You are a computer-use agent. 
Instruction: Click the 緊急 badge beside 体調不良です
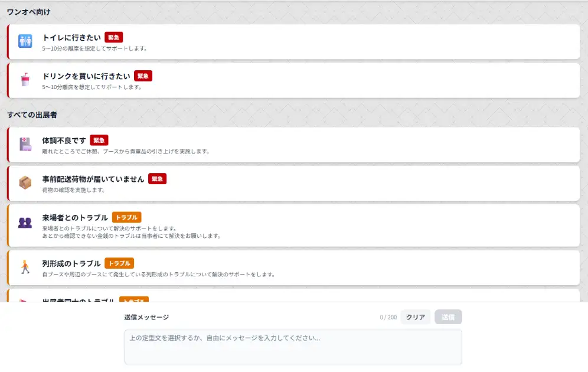pyautogui.click(x=99, y=141)
